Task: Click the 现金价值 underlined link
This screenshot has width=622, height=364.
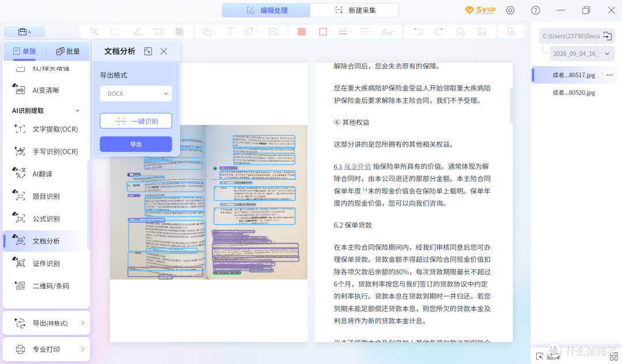Action: [358, 166]
